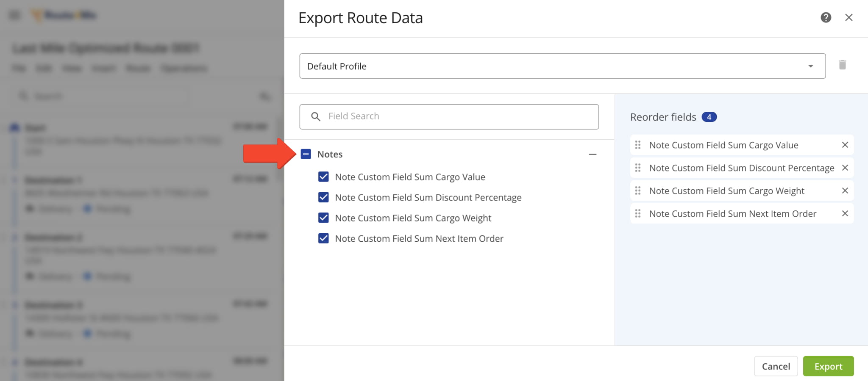The image size is (868, 381).
Task: Collapse the Notes section with minus icon
Action: pyautogui.click(x=593, y=154)
